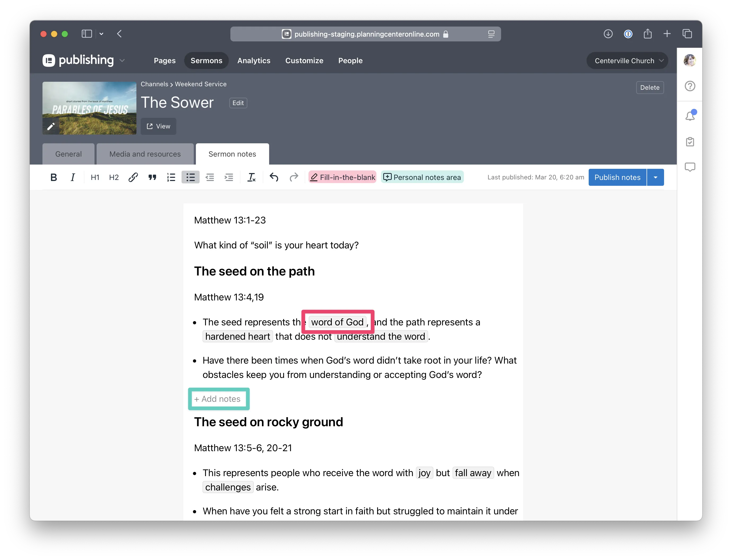Viewport: 732px width, 560px height.
Task: Toggle the bulleted list button
Action: pos(190,177)
